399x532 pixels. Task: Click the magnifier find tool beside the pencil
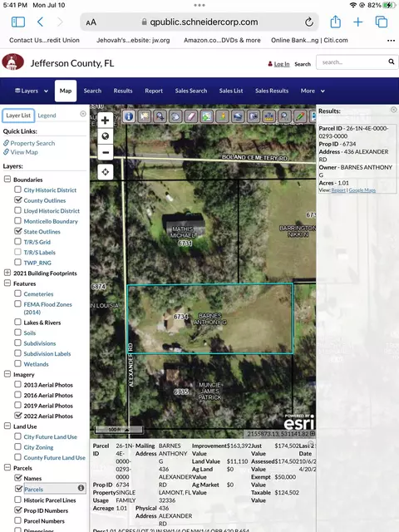click(x=284, y=116)
